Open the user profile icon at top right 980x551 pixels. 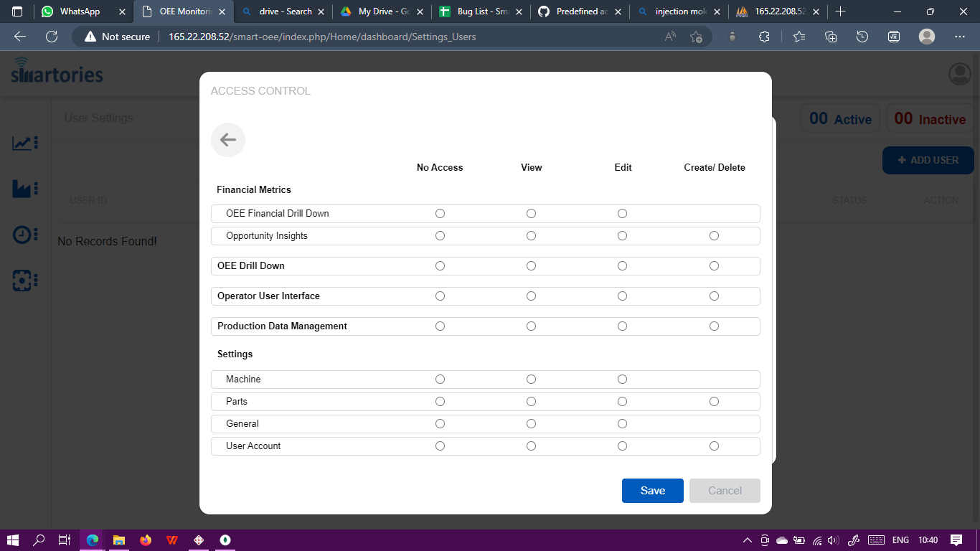[x=959, y=73]
